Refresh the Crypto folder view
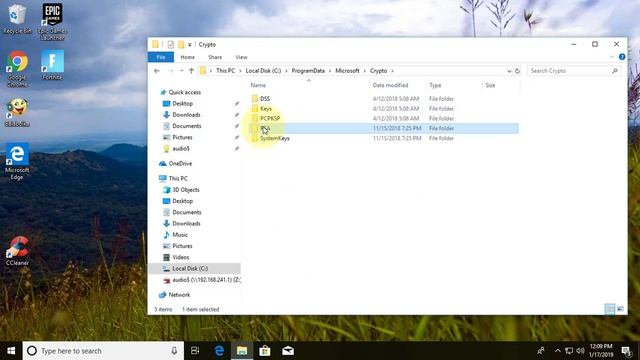 click(517, 71)
